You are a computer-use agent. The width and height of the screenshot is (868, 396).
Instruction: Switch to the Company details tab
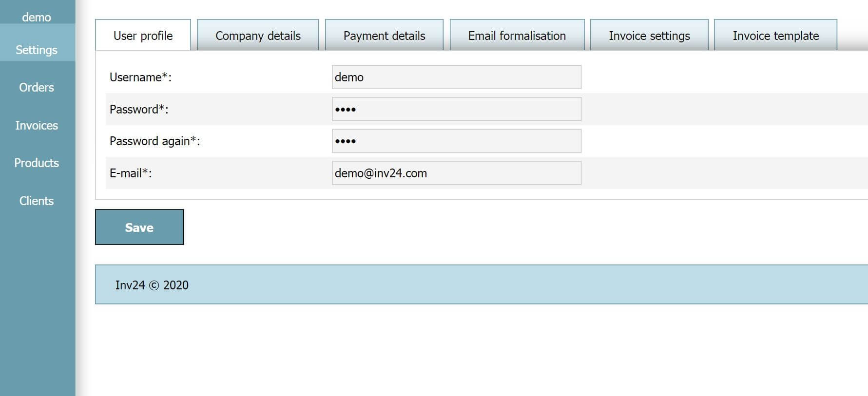258,35
